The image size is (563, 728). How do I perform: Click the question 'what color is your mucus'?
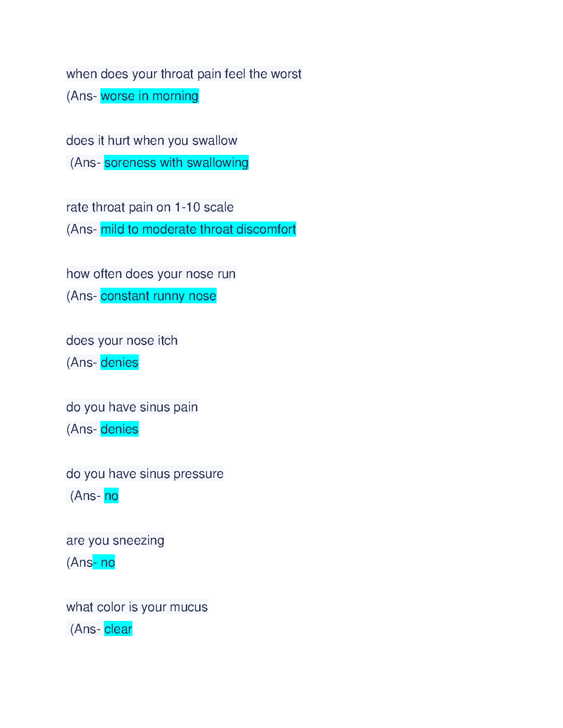[137, 607]
